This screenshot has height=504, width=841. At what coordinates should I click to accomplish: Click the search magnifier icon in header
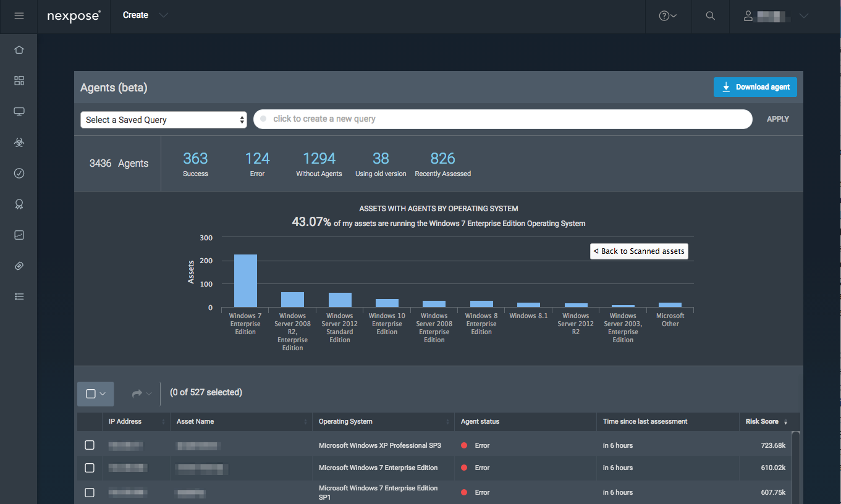(711, 16)
